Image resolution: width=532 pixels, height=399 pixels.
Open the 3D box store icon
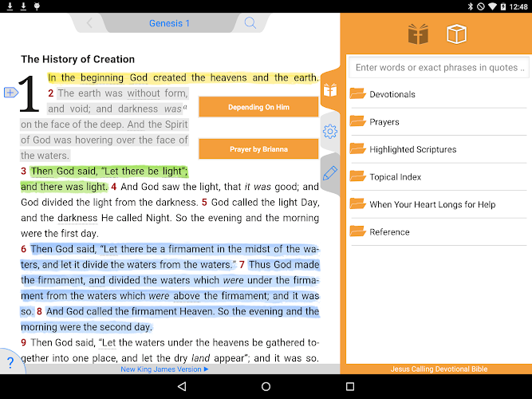coord(456,34)
